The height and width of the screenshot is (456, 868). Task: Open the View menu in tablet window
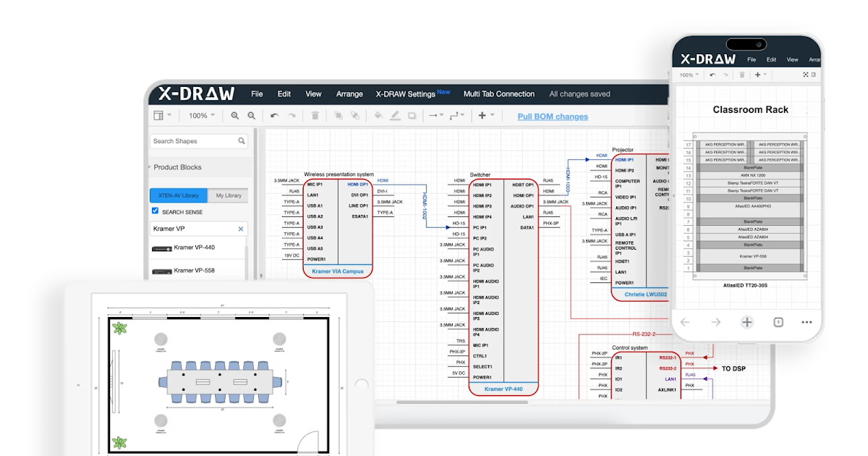pyautogui.click(x=313, y=94)
